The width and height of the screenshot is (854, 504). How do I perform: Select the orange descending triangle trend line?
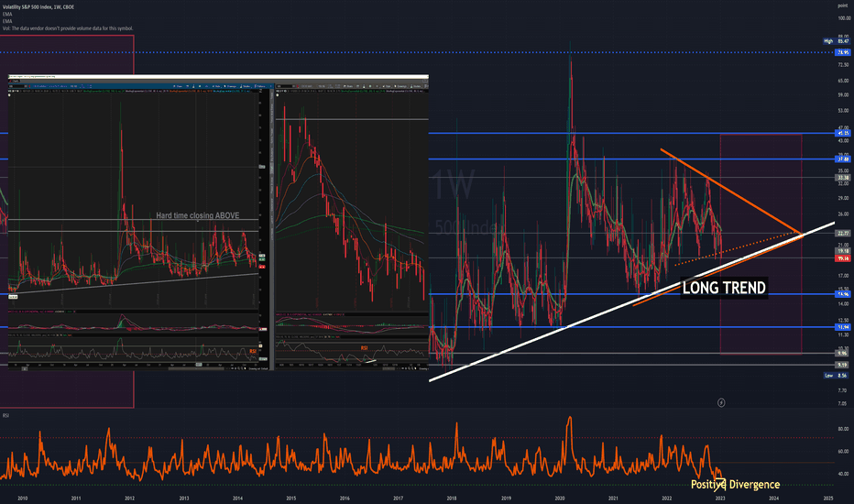click(731, 192)
